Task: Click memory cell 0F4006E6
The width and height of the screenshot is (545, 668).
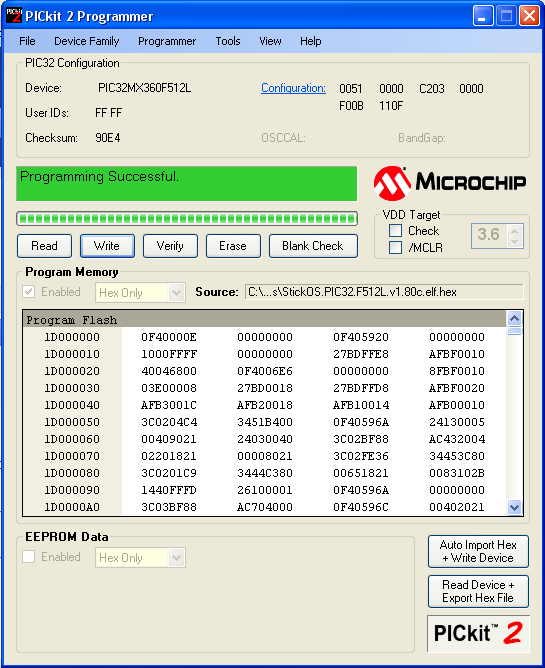Action: (265, 371)
